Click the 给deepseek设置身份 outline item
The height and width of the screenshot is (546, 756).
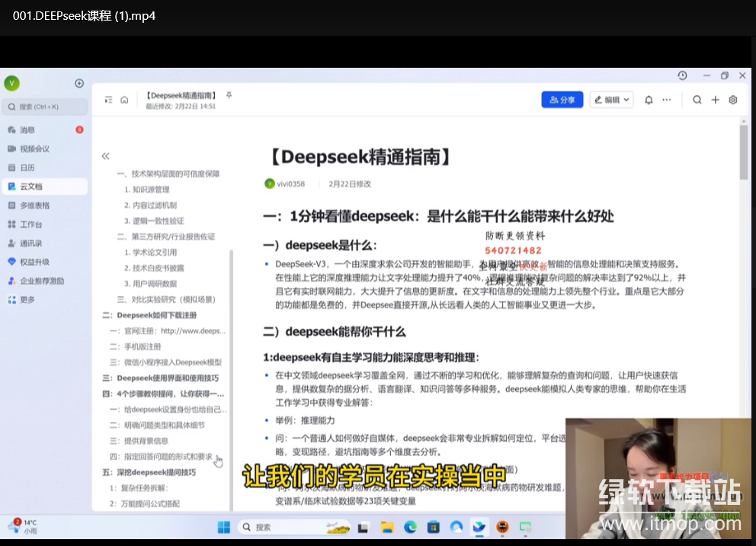(168, 410)
